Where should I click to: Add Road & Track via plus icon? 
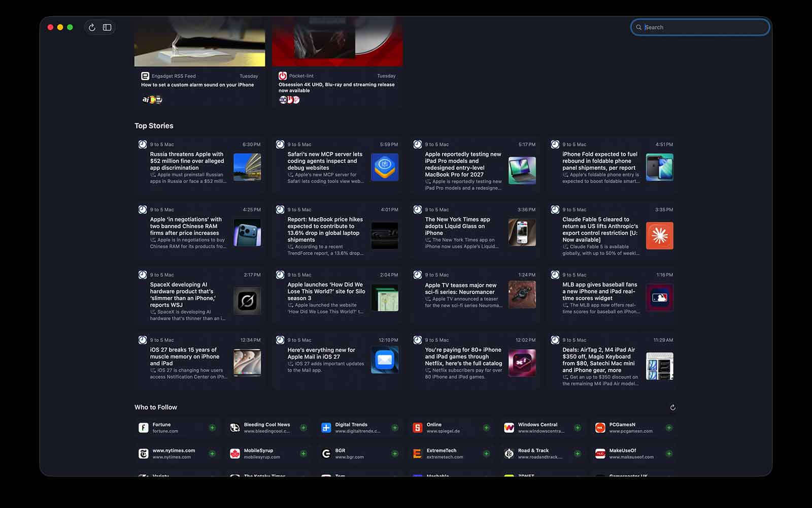coord(578,454)
